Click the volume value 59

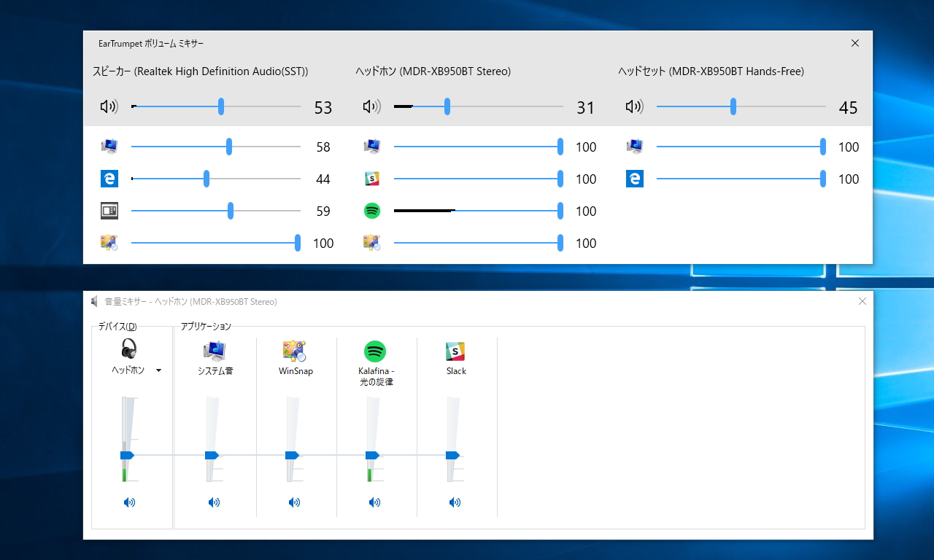[x=323, y=211]
